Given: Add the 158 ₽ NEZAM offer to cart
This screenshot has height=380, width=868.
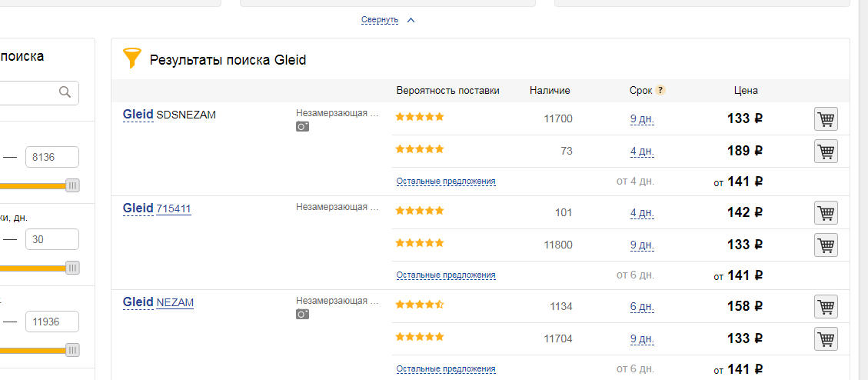Looking at the screenshot, I should tap(826, 306).
